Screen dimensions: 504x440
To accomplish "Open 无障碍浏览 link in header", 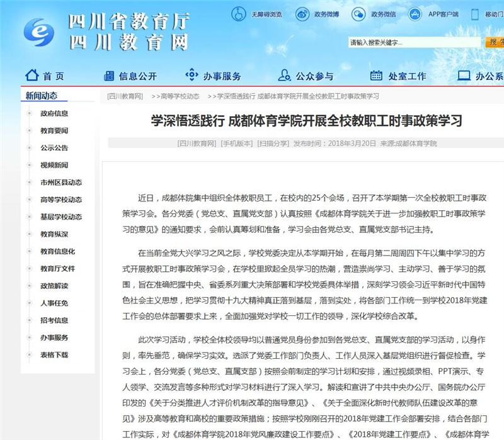I will [x=266, y=14].
